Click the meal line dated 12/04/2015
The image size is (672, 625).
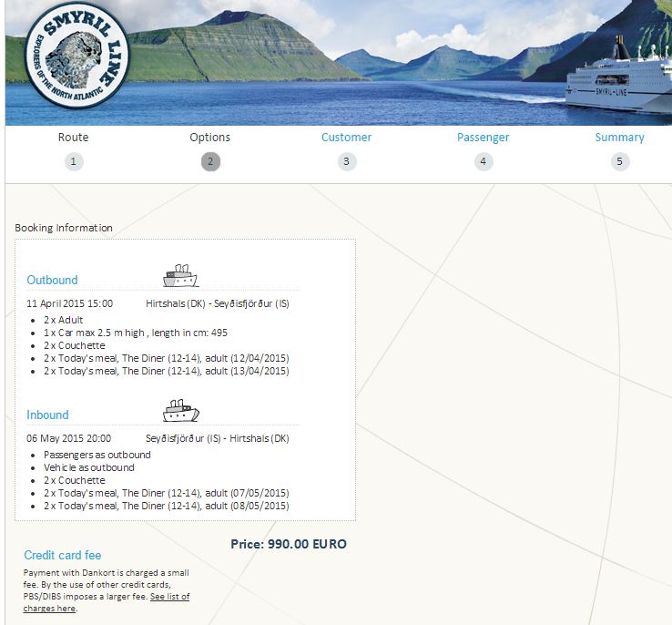167,358
